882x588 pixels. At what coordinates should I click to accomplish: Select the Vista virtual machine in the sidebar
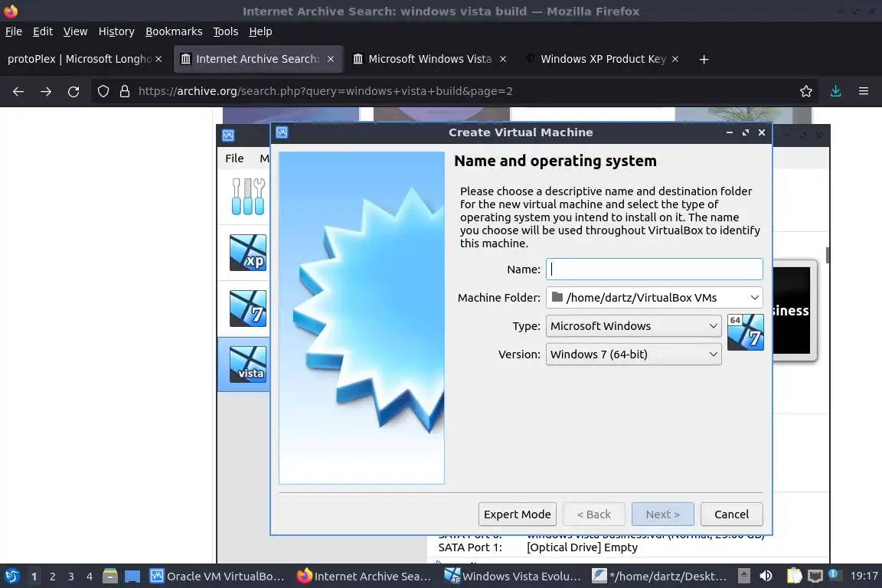pyautogui.click(x=248, y=364)
